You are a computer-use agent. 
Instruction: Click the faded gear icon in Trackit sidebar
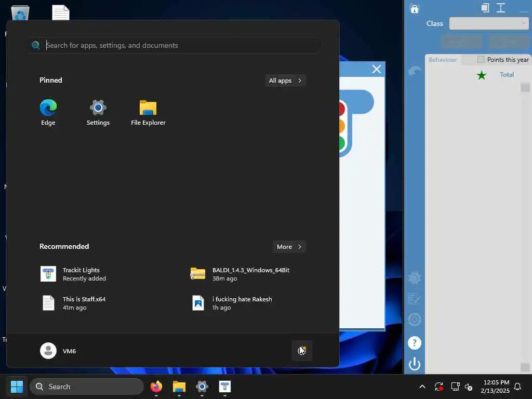pos(414,278)
